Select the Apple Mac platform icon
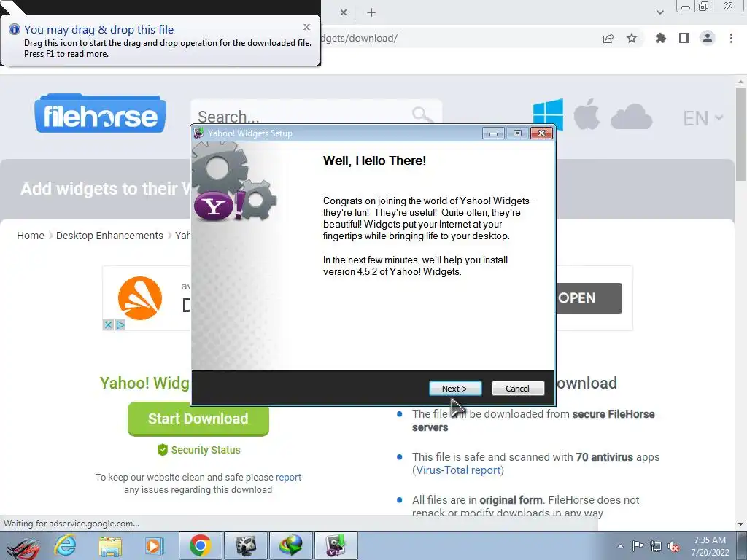The width and height of the screenshot is (747, 560). point(587,114)
